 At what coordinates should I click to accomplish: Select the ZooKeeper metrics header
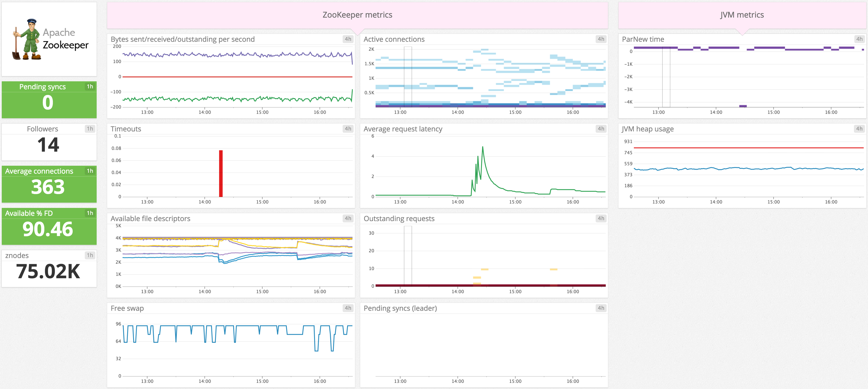357,15
